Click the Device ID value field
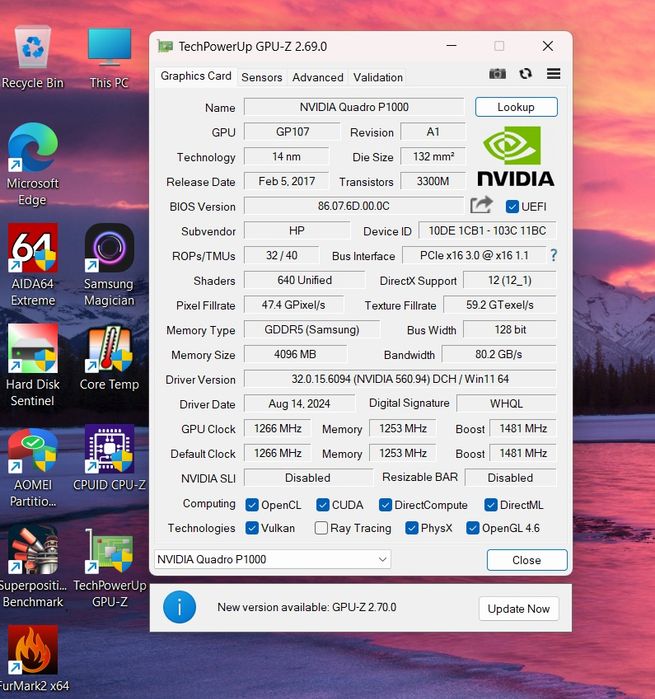Viewport: 655px width, 699px height. [x=487, y=230]
